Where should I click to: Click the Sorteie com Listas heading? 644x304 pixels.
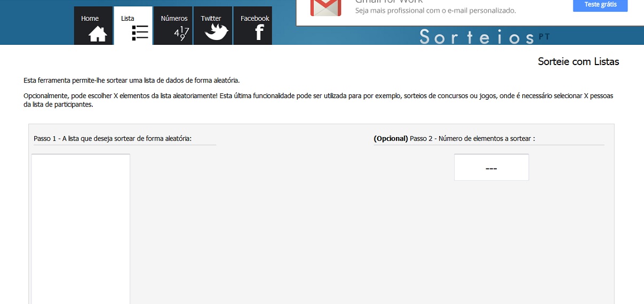(x=578, y=62)
